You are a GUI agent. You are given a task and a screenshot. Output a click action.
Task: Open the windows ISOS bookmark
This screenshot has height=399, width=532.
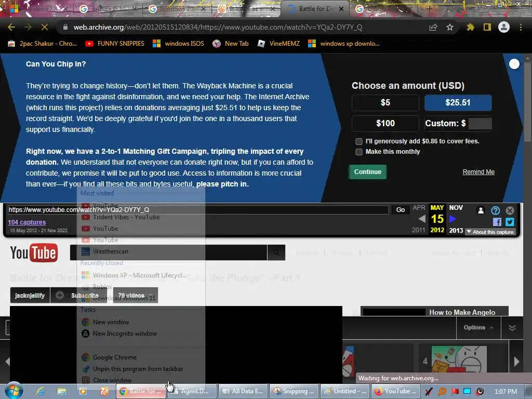179,44
